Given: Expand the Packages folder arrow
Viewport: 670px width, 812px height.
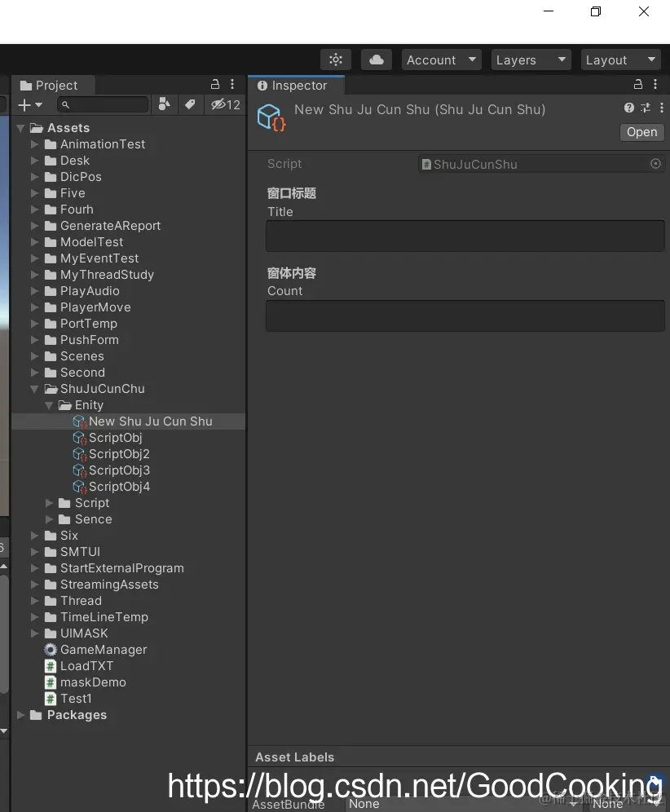Looking at the screenshot, I should coord(20,715).
